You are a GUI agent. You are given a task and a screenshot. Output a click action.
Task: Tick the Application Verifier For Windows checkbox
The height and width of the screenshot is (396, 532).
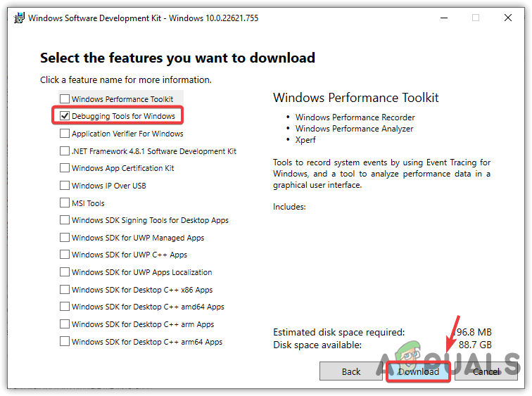65,134
